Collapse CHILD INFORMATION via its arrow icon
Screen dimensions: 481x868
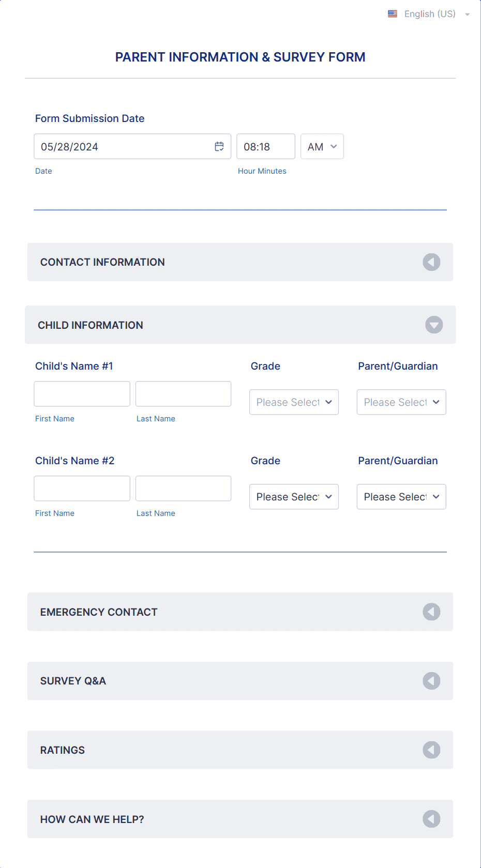coord(434,325)
